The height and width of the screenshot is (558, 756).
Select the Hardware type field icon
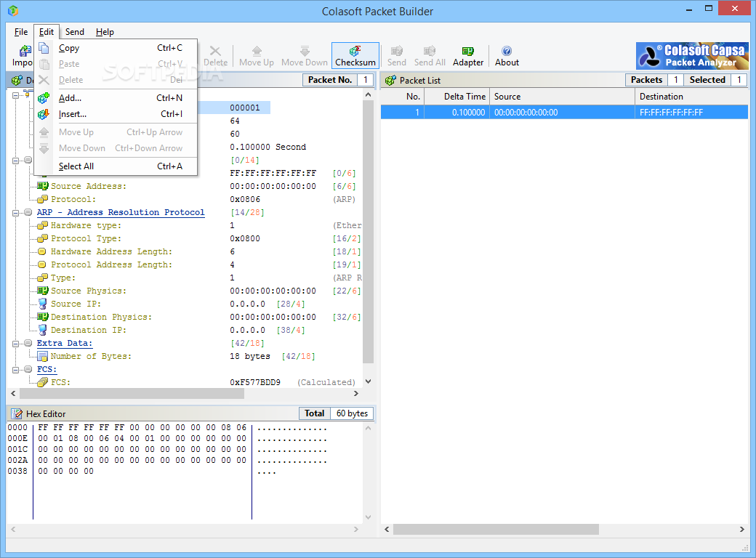click(42, 225)
